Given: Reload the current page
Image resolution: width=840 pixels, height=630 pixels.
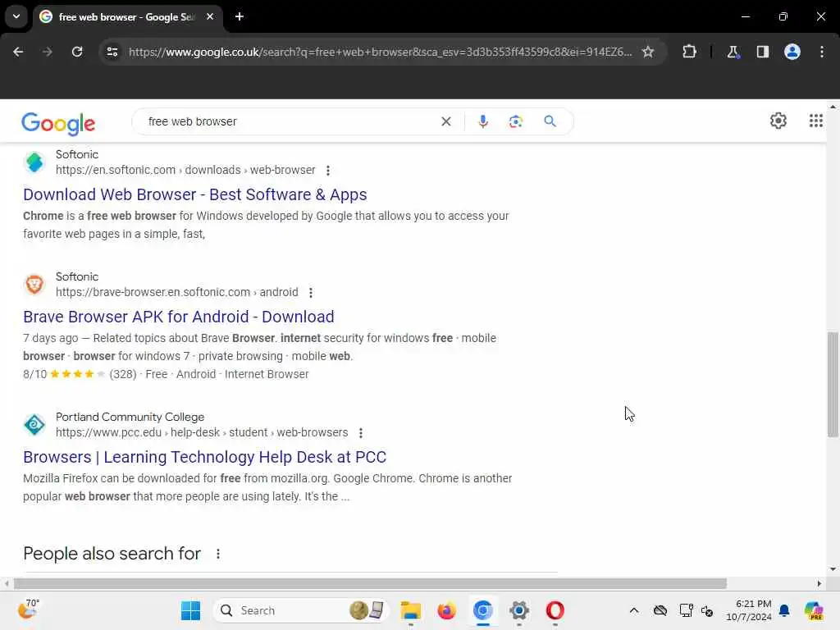Looking at the screenshot, I should pyautogui.click(x=77, y=52).
